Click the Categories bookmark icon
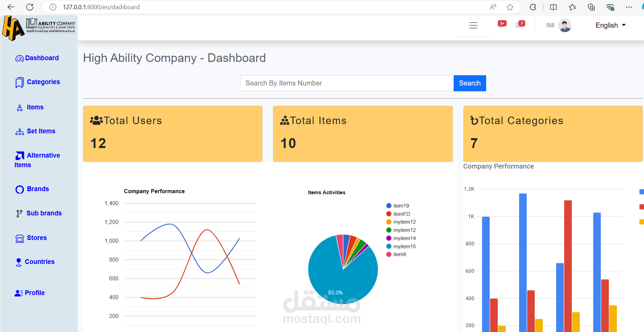Viewport: 644px width, 332px height. [20, 83]
